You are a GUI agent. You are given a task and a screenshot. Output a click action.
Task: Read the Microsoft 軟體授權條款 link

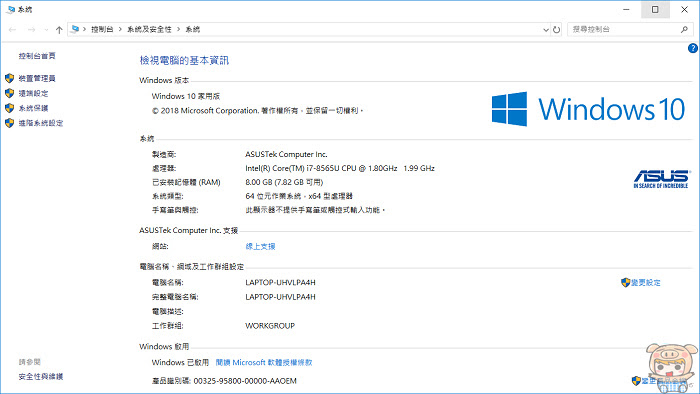tap(264, 362)
